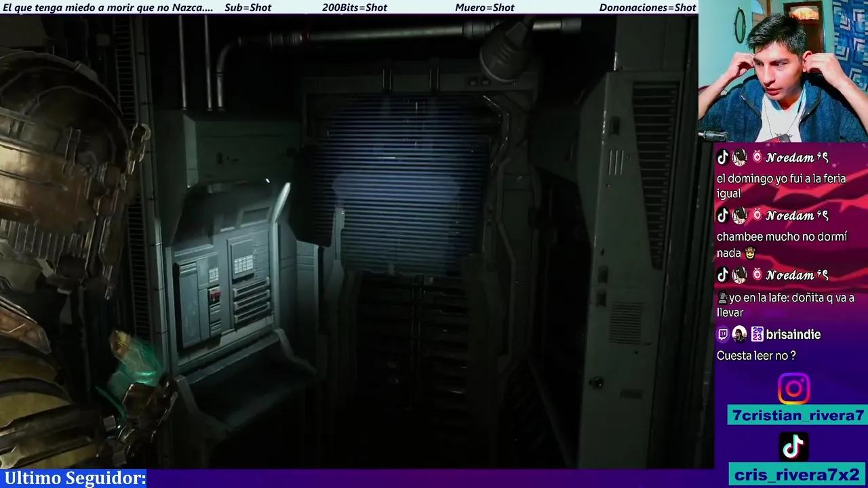Click Noedam username above 'yo en la lafe' message
The image size is (868, 488).
[797, 275]
